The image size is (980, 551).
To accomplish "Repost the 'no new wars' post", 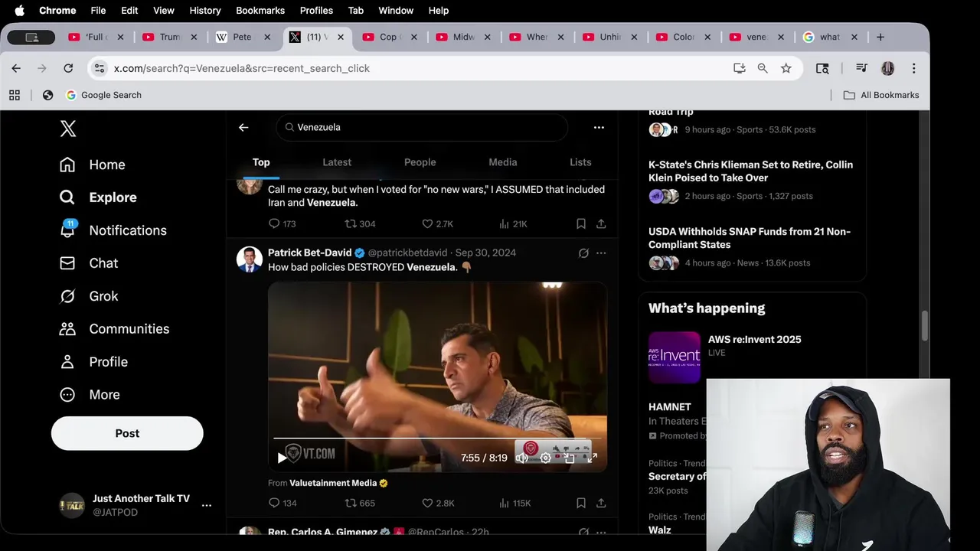I will [360, 224].
